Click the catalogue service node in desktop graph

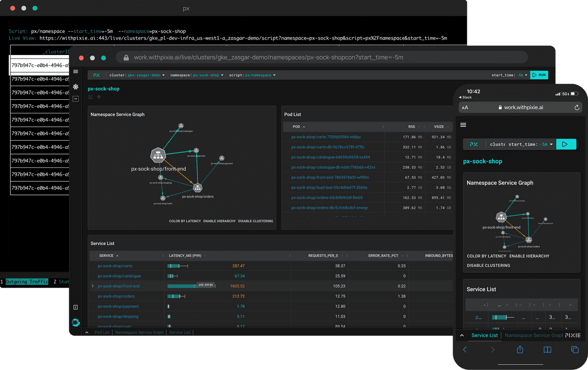tap(181, 126)
